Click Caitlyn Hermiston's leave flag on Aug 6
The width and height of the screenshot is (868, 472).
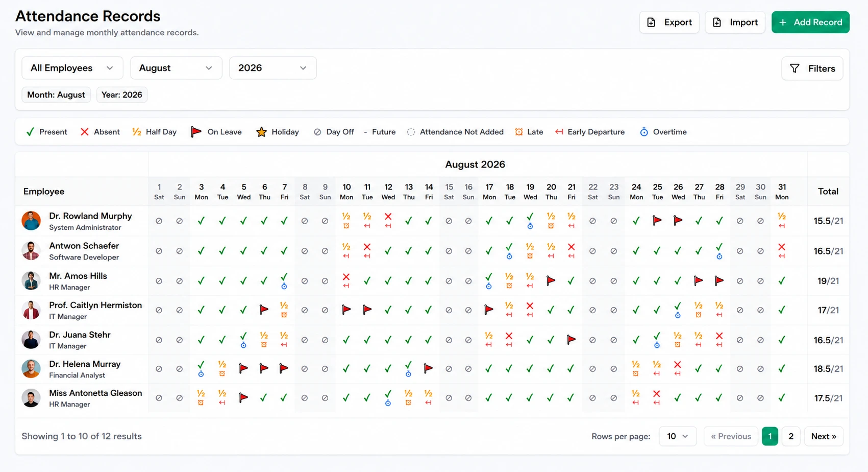pyautogui.click(x=264, y=310)
